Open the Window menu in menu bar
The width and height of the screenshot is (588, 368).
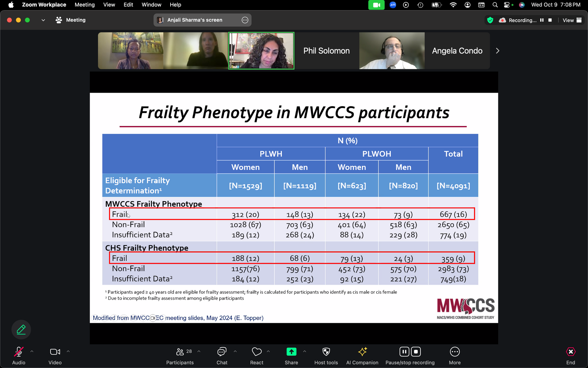tap(151, 5)
